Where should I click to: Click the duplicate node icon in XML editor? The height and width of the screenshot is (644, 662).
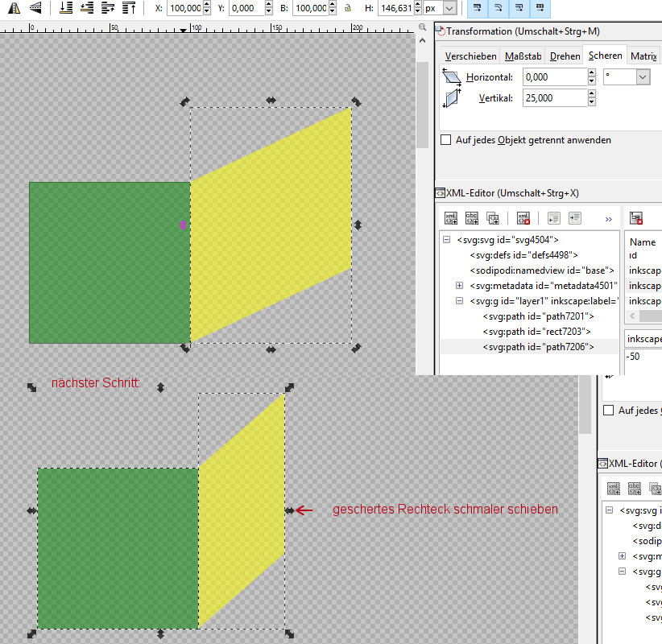click(493, 218)
